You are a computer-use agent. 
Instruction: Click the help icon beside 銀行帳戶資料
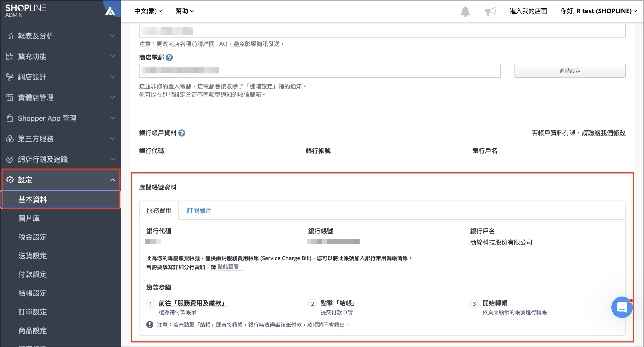[182, 133]
